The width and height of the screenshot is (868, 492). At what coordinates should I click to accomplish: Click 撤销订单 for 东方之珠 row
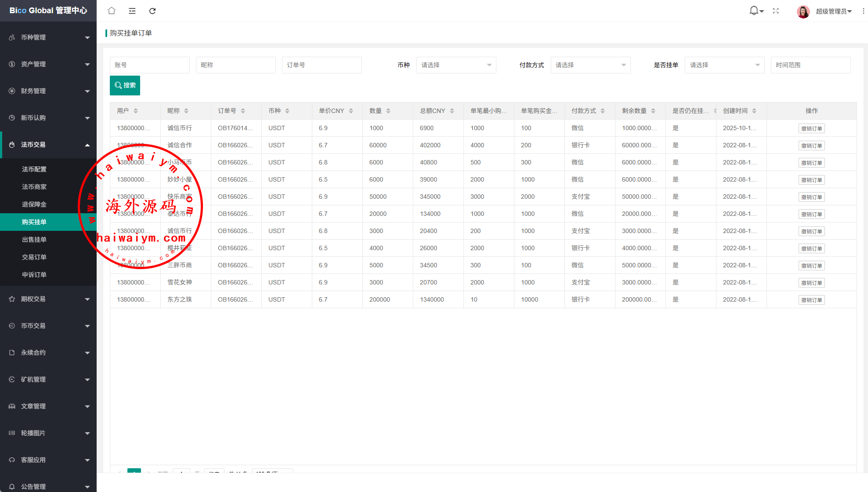[x=811, y=300]
